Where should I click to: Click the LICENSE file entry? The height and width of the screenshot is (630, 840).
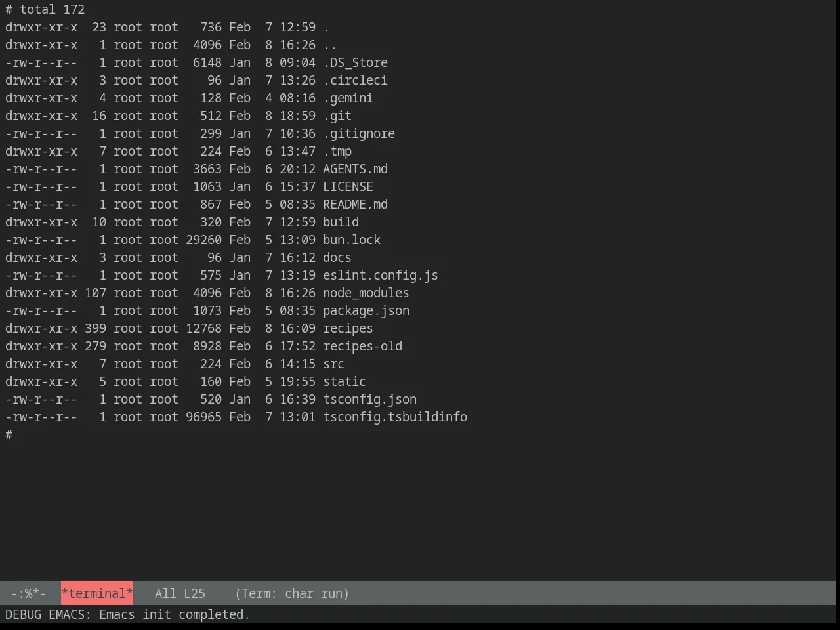[x=348, y=186]
